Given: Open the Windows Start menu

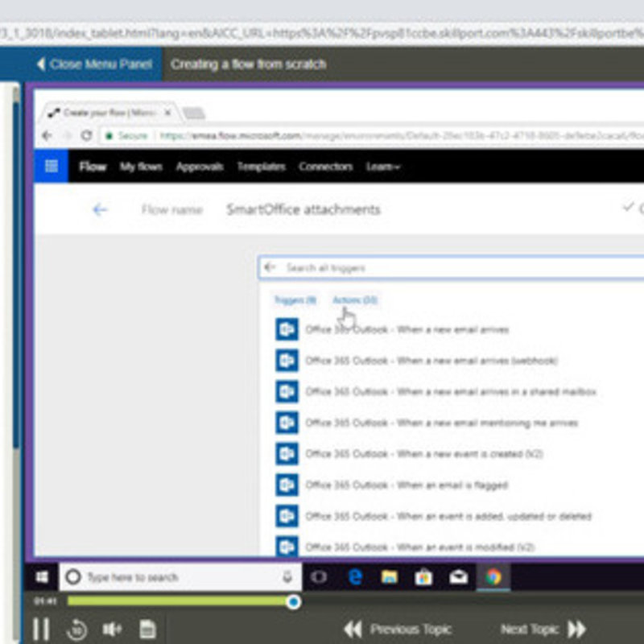Looking at the screenshot, I should coord(42,577).
